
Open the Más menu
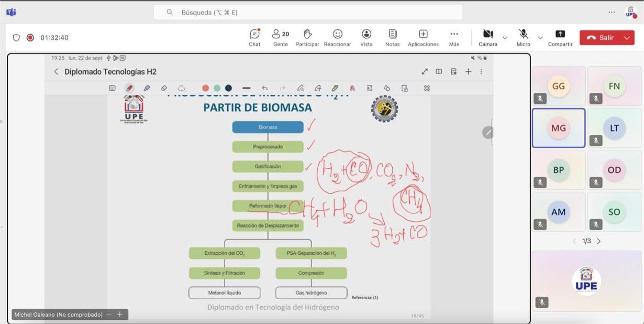[453, 37]
